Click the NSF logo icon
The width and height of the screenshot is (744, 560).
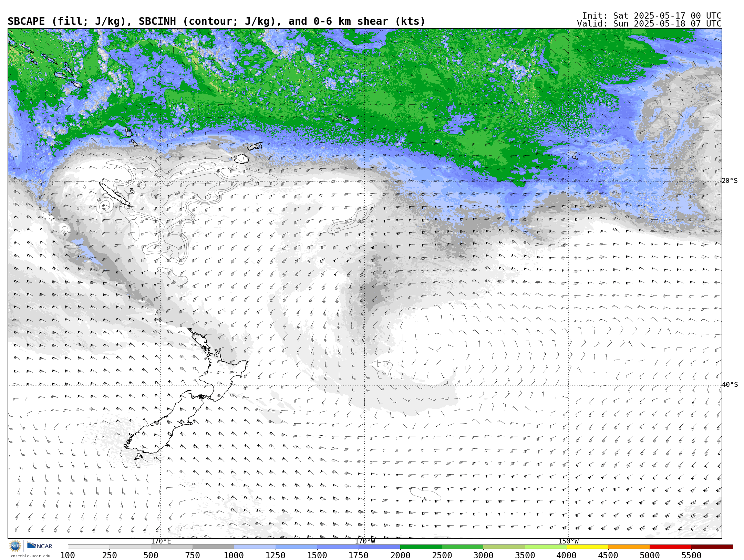pyautogui.click(x=15, y=546)
